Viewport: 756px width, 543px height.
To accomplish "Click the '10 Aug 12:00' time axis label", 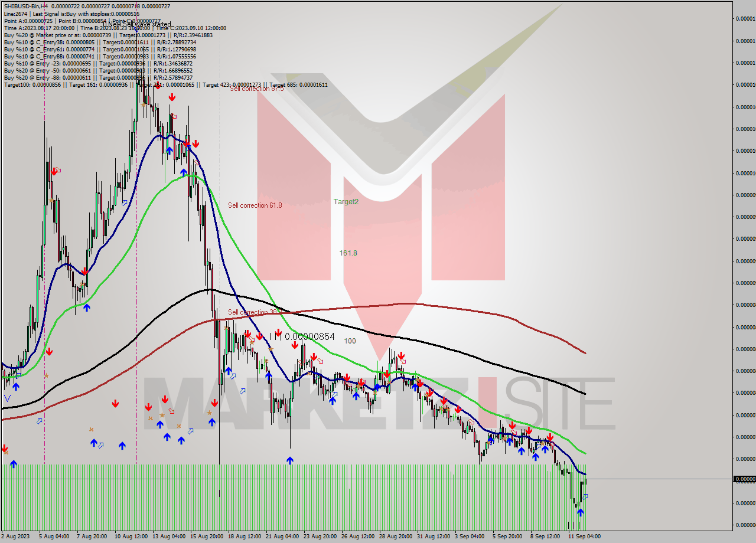I will pyautogui.click(x=131, y=537).
